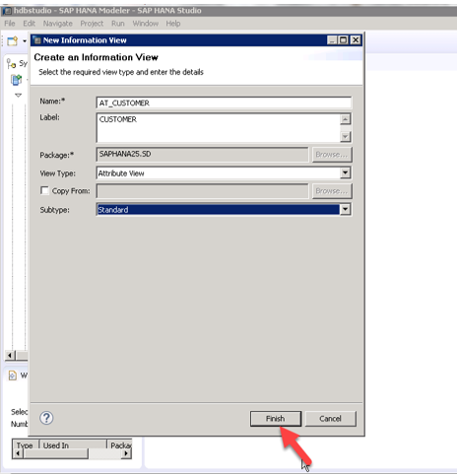Close the New Information View dialog
The image size is (457, 476).
coord(356,40)
